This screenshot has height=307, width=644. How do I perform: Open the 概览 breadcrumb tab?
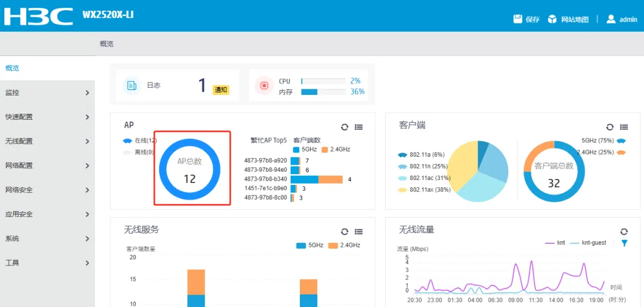[106, 44]
